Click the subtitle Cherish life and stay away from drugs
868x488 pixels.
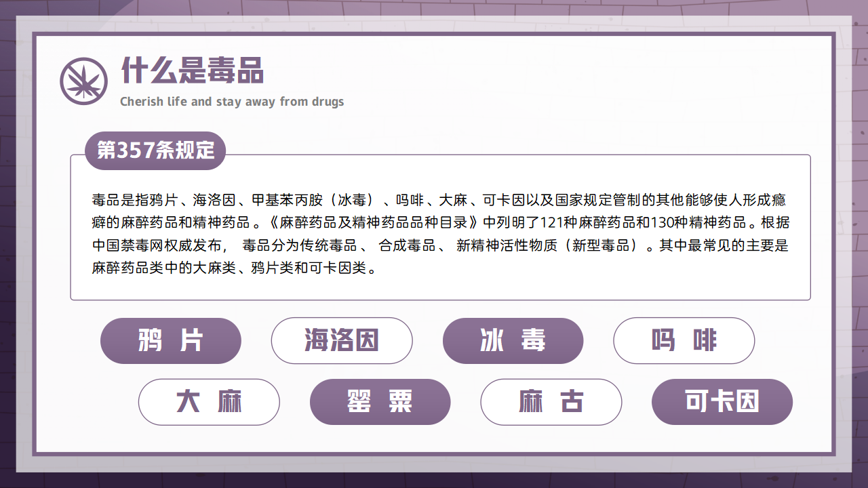[x=232, y=102]
